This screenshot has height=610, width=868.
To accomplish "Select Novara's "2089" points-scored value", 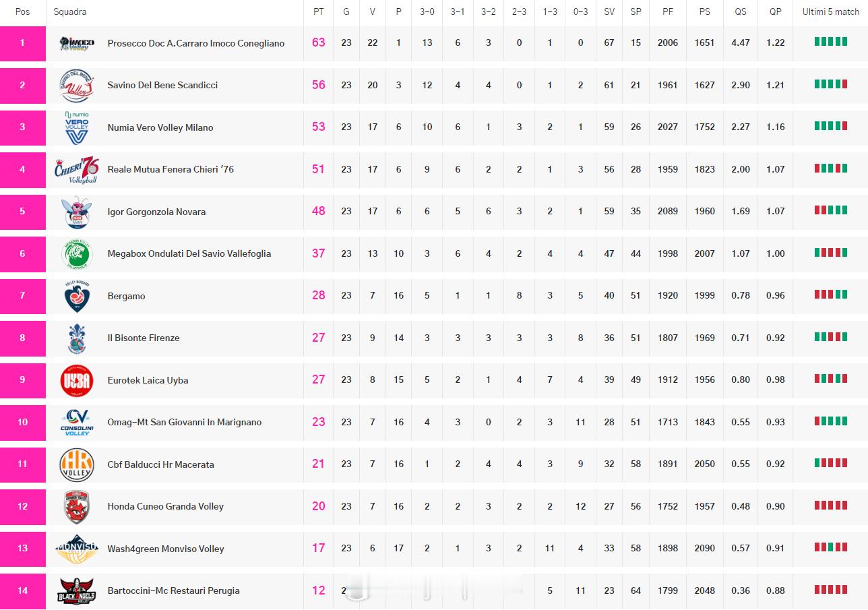I will [x=668, y=212].
